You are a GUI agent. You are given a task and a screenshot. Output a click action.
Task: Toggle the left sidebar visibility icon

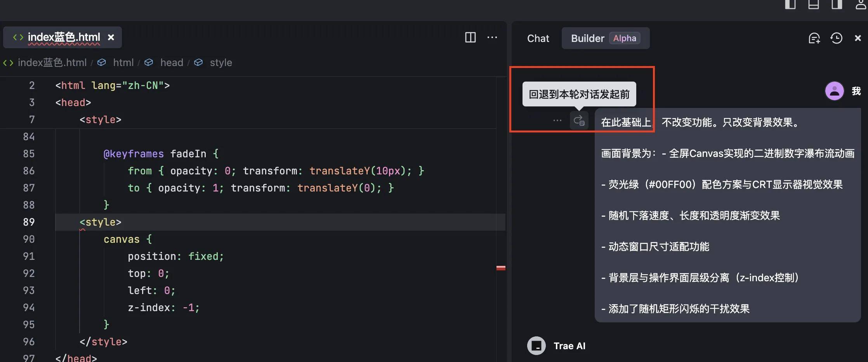(x=790, y=5)
